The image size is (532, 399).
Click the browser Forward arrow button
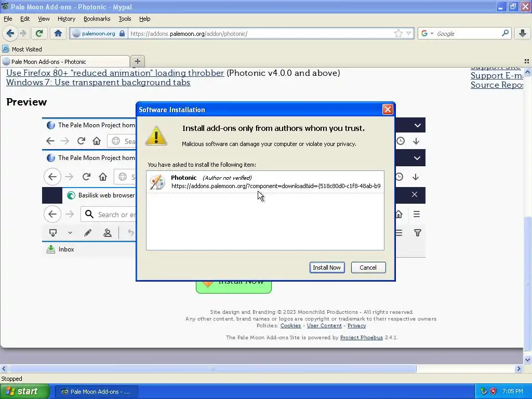(x=23, y=33)
